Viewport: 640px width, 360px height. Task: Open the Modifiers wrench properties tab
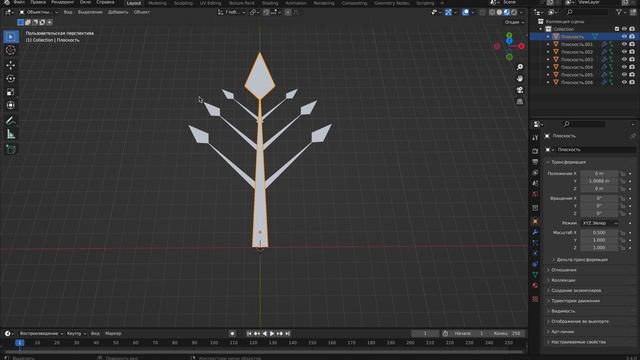535,232
